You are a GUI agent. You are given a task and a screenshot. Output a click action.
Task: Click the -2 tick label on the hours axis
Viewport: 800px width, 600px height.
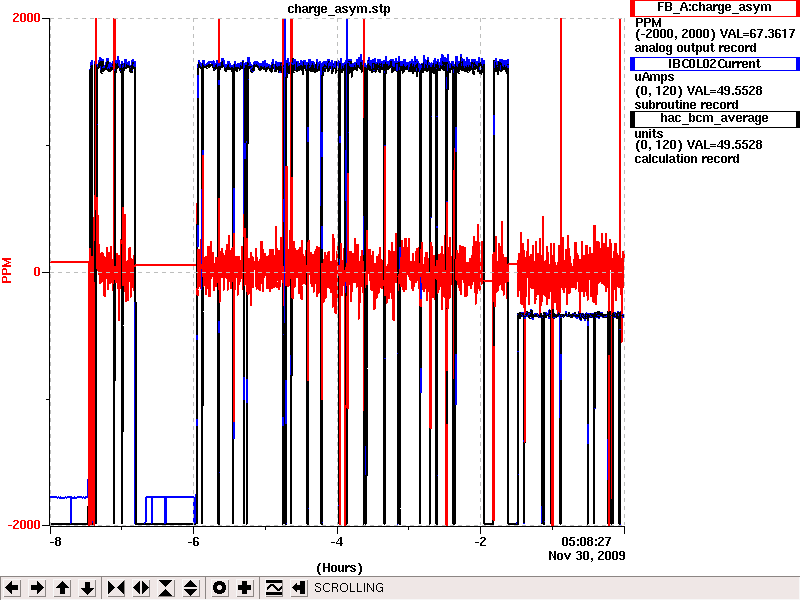(x=481, y=542)
